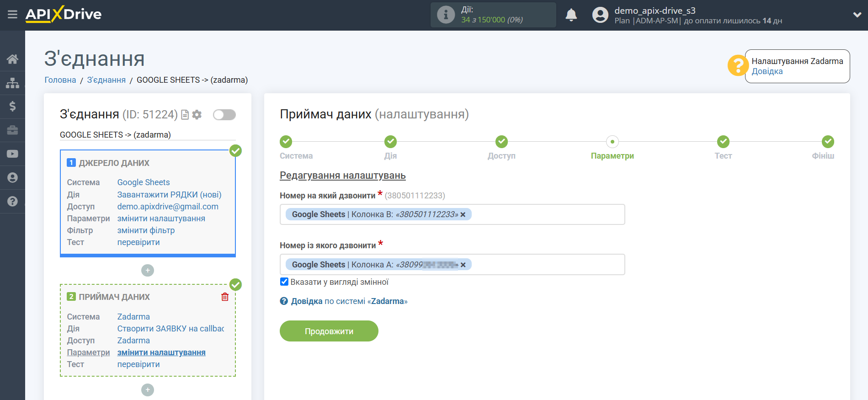This screenshot has width=868, height=400.
Task: Open the home dashboard sidebar icon
Action: (x=12, y=59)
